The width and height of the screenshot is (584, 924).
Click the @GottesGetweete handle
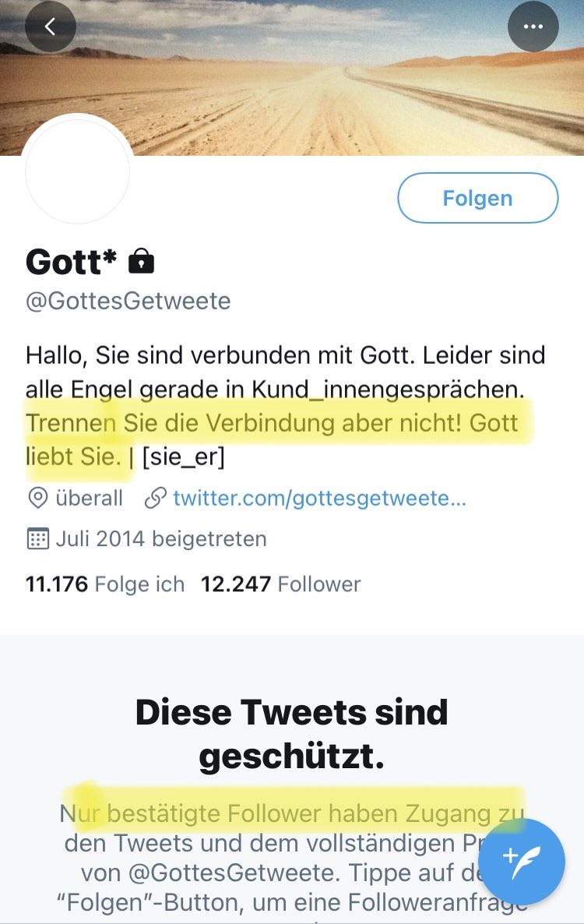(x=128, y=302)
